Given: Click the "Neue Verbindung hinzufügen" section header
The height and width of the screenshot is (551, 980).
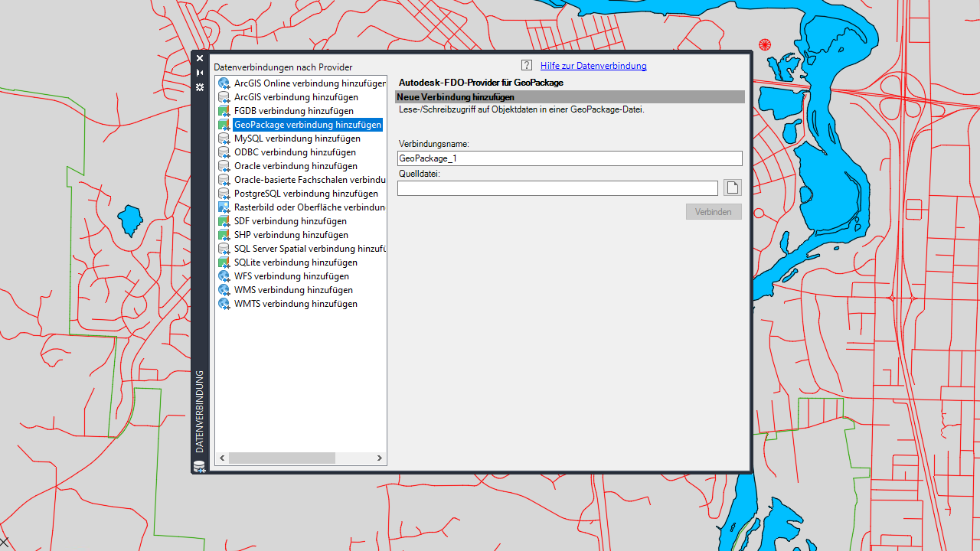Looking at the screenshot, I should (x=570, y=97).
